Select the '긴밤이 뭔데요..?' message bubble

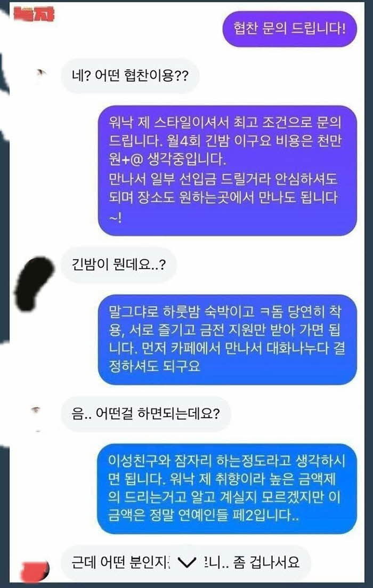tap(118, 265)
